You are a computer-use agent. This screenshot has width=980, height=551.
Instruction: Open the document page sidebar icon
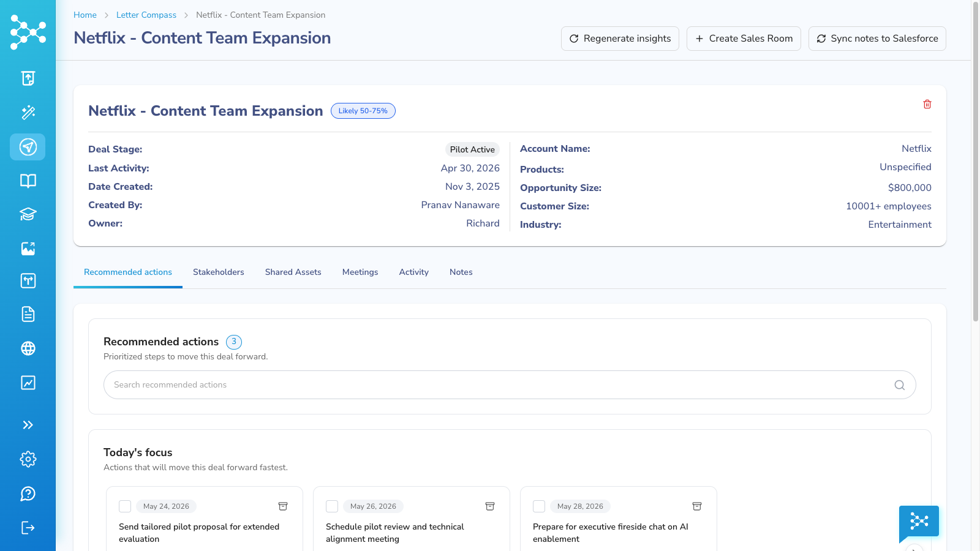(x=28, y=315)
